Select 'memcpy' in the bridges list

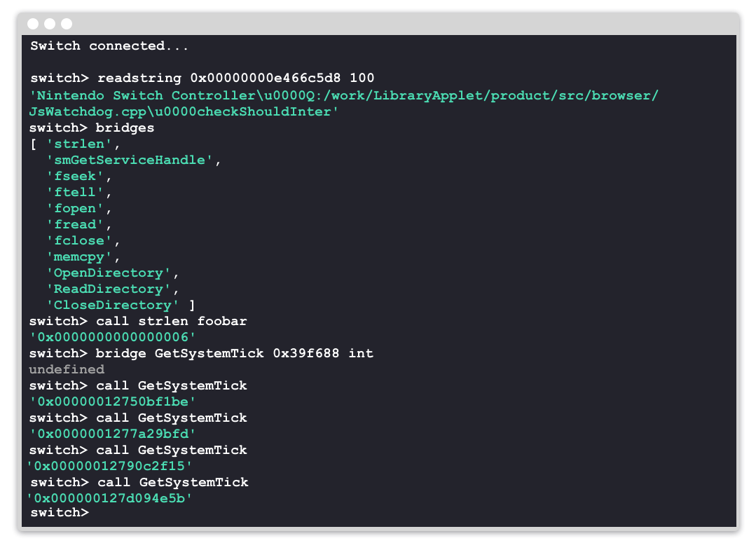[x=79, y=257]
